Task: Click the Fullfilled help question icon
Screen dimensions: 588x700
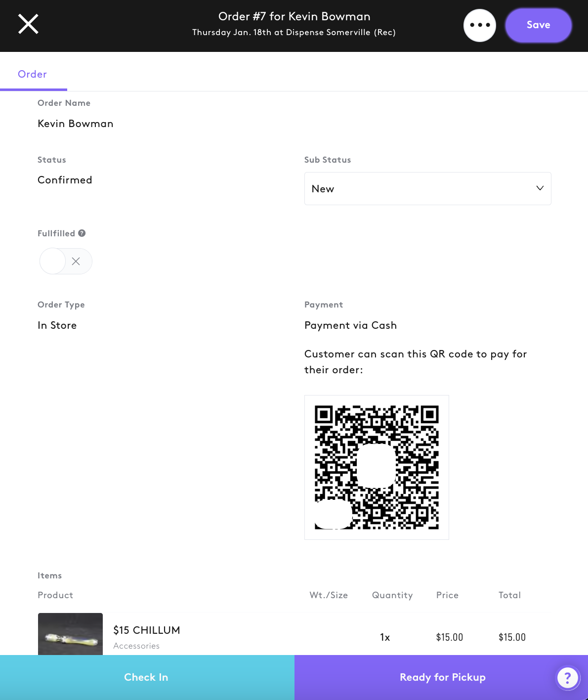Action: (x=82, y=233)
